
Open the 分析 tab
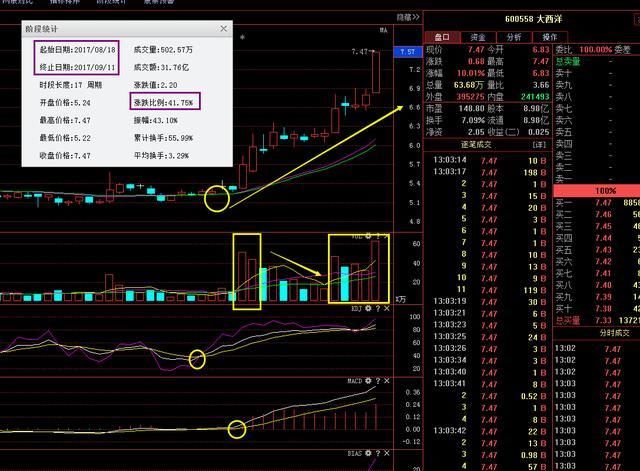pyautogui.click(x=514, y=37)
